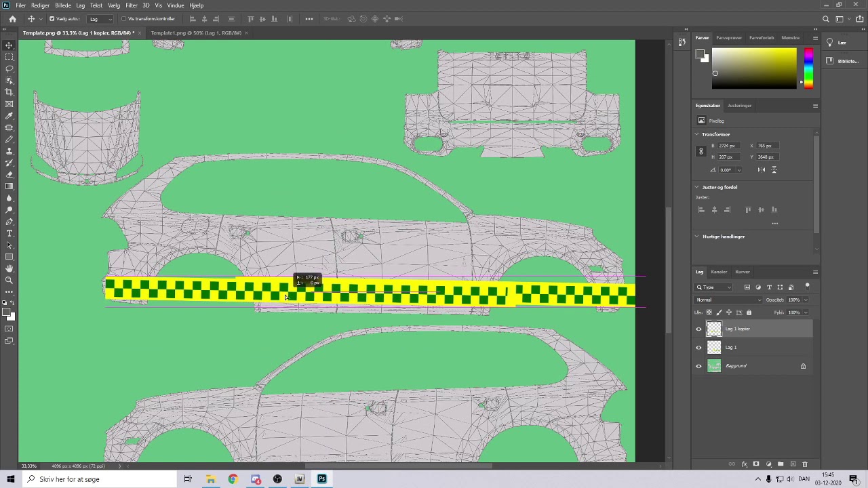The image size is (868, 488).
Task: Select the Crop tool
Action: click(x=9, y=92)
